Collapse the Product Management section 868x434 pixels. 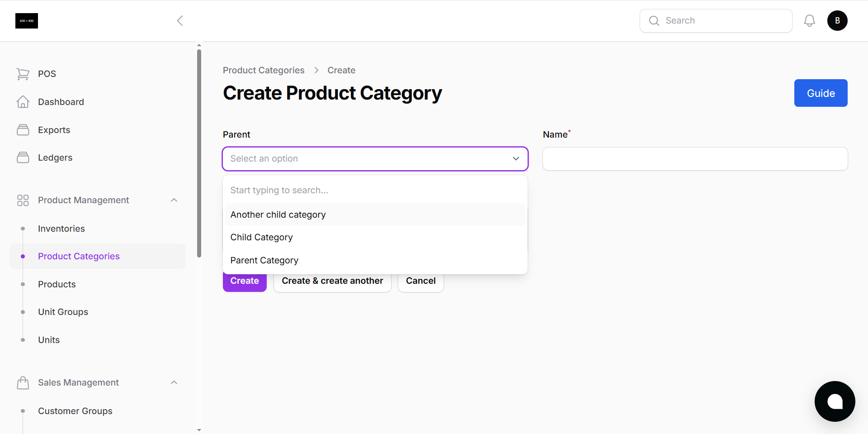click(x=174, y=200)
